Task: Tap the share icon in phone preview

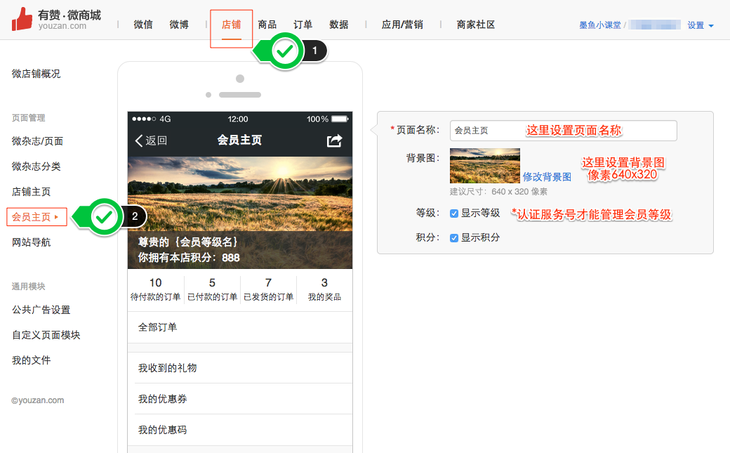Action: [334, 141]
